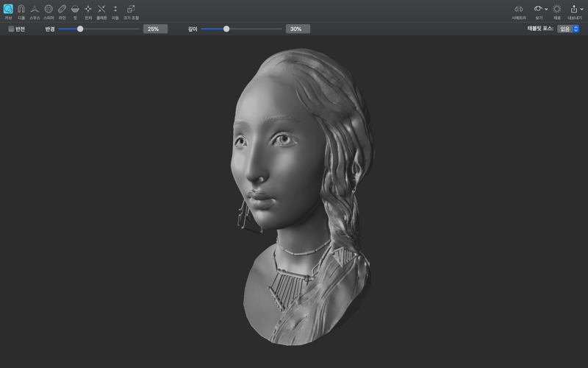Open the 내보내기 (Export) dropdown
This screenshot has width=588, height=368.
(x=575, y=10)
